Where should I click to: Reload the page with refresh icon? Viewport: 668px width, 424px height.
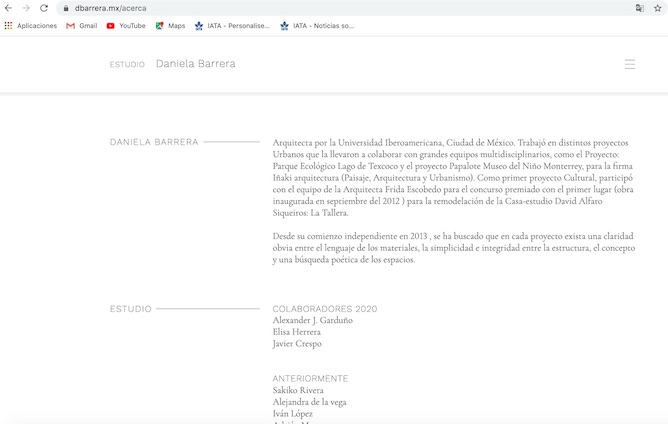(x=44, y=8)
